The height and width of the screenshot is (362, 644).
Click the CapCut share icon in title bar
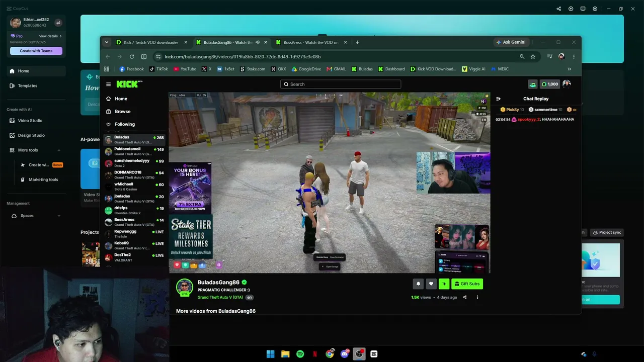tap(558, 9)
